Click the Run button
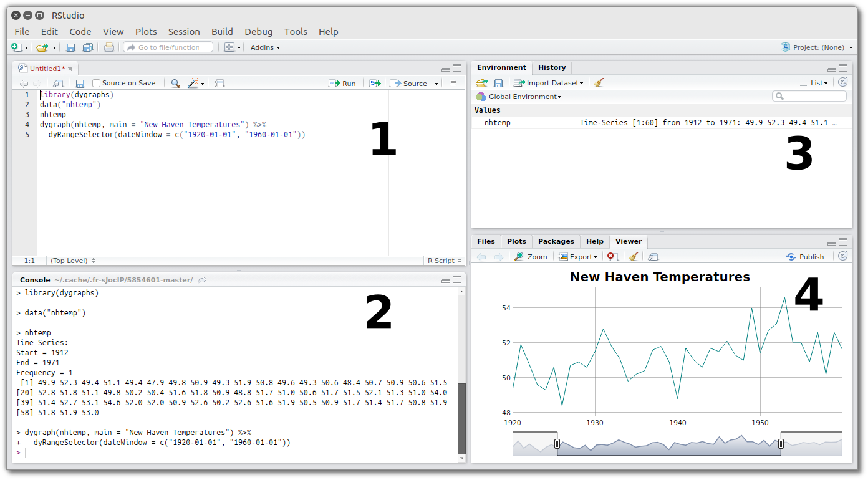This screenshot has width=868, height=480. click(x=342, y=84)
